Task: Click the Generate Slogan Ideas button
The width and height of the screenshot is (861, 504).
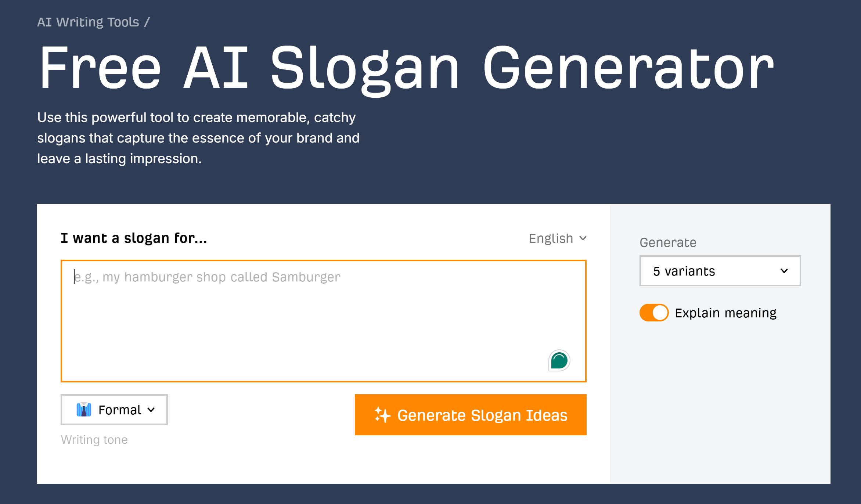Action: tap(470, 415)
